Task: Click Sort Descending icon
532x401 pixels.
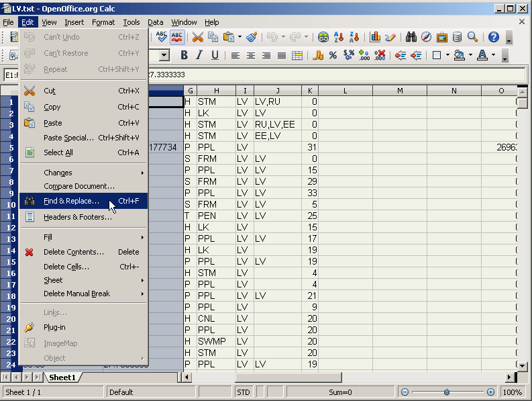Action: click(354, 37)
